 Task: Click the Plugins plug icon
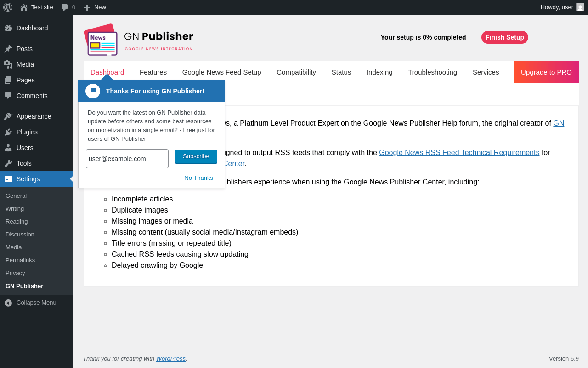click(8, 132)
